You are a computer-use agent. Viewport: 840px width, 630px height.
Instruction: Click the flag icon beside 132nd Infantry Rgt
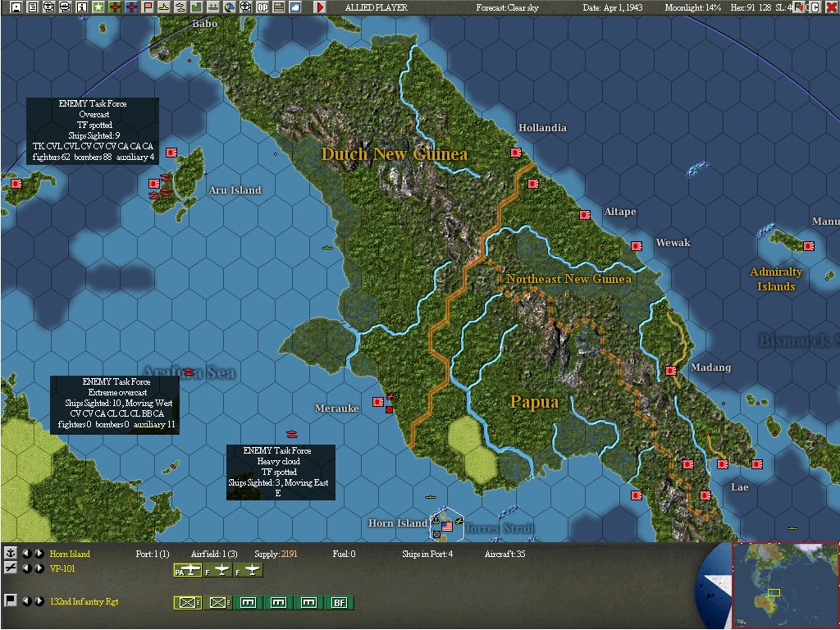point(10,600)
